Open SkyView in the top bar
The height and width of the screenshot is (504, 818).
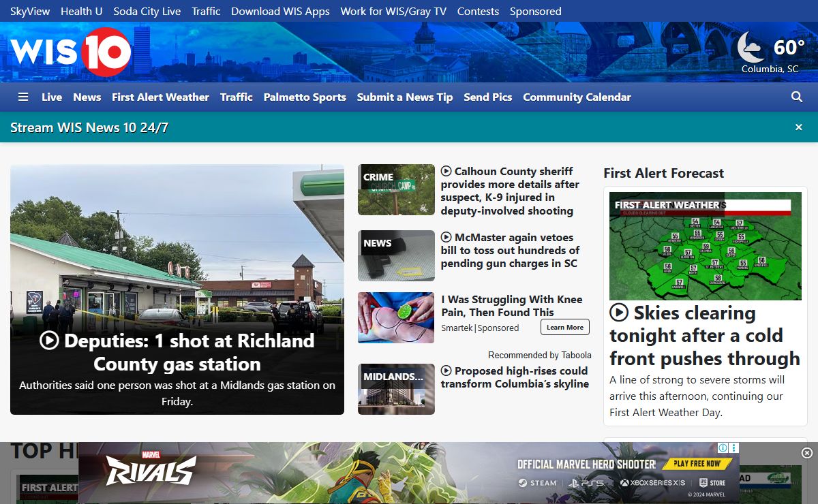pos(30,11)
